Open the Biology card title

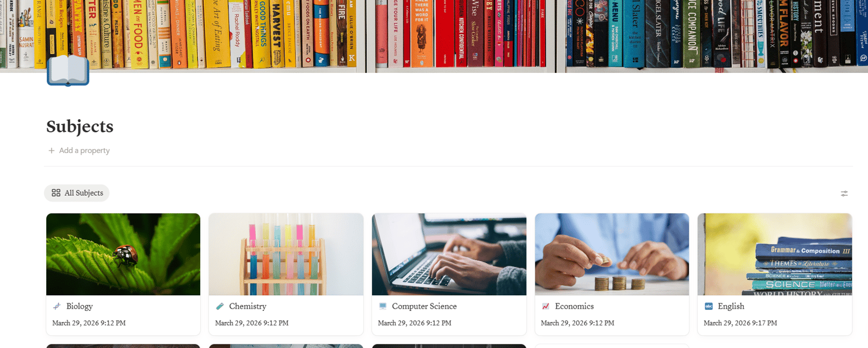pos(80,306)
